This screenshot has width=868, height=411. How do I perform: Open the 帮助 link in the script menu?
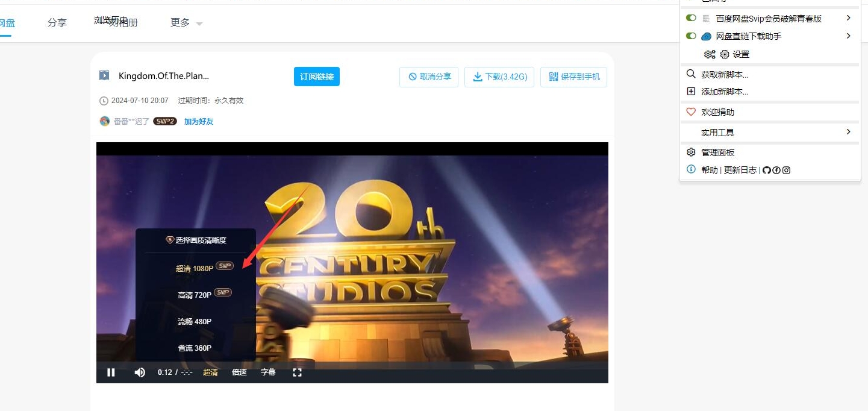click(710, 170)
